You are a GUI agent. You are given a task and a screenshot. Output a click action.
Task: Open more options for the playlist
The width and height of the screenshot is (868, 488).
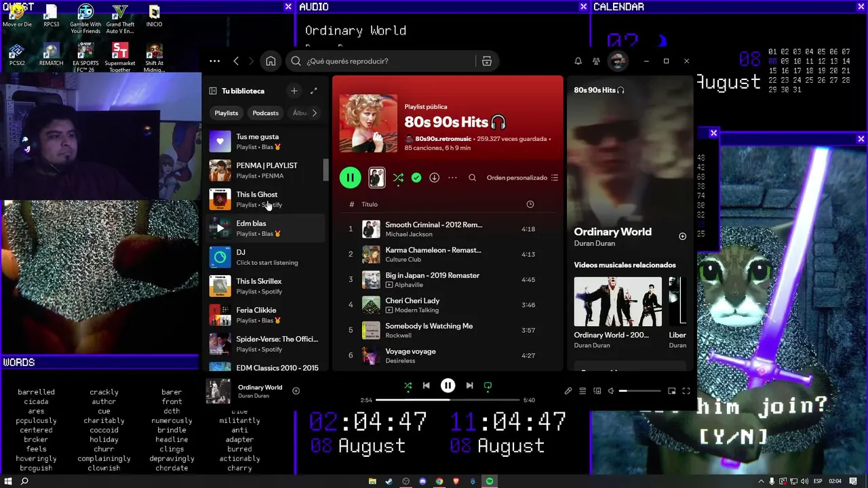[x=452, y=178]
